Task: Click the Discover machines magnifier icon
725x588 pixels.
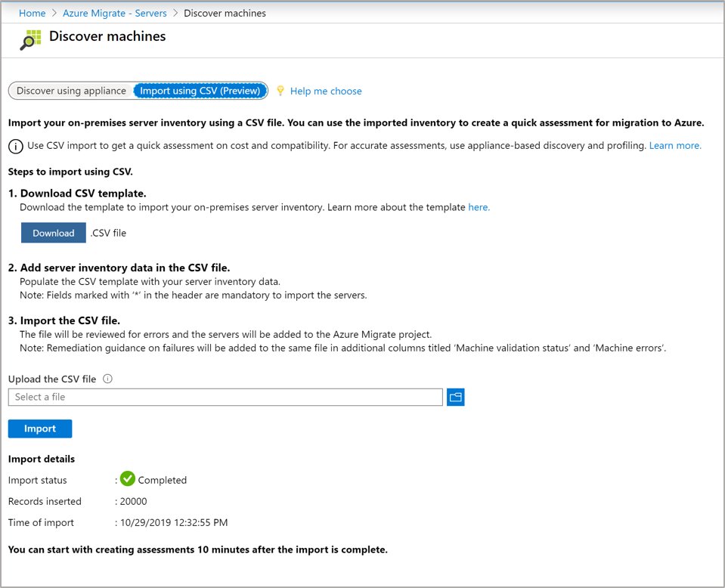Action: click(30, 40)
